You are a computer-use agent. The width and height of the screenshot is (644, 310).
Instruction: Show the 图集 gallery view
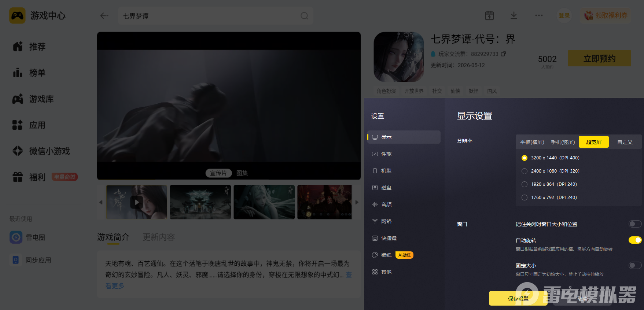tap(242, 173)
